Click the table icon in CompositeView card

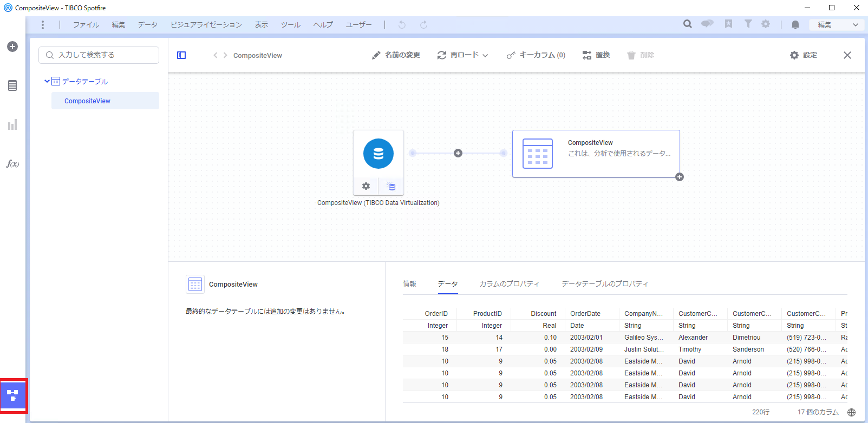point(538,154)
